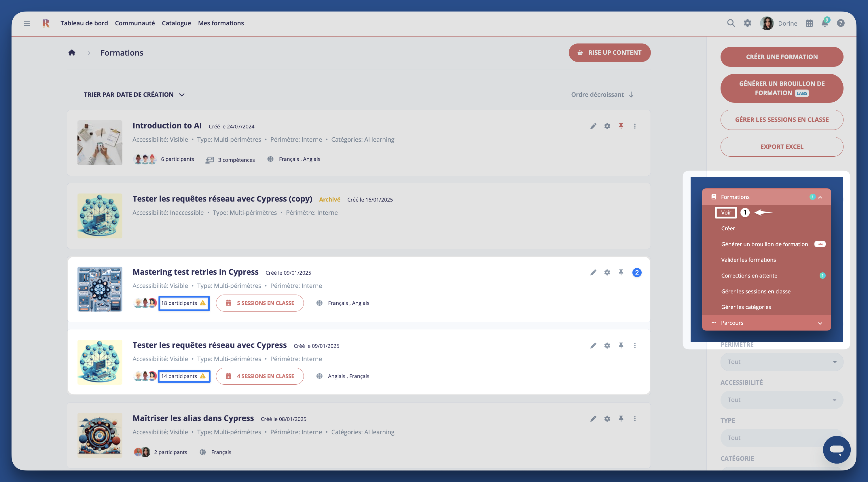Open Introduction to AI formation title

click(167, 126)
